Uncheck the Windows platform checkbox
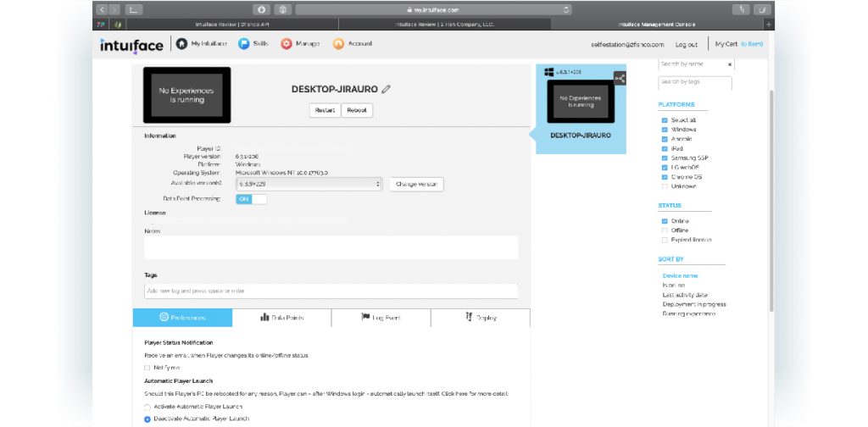The height and width of the screenshot is (427, 868). [665, 130]
